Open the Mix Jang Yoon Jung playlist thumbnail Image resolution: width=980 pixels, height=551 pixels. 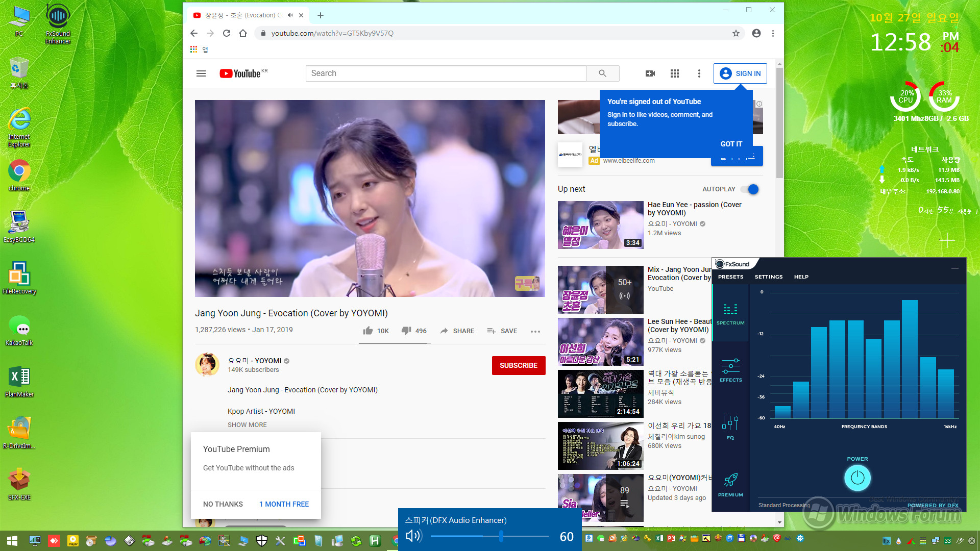click(x=600, y=289)
